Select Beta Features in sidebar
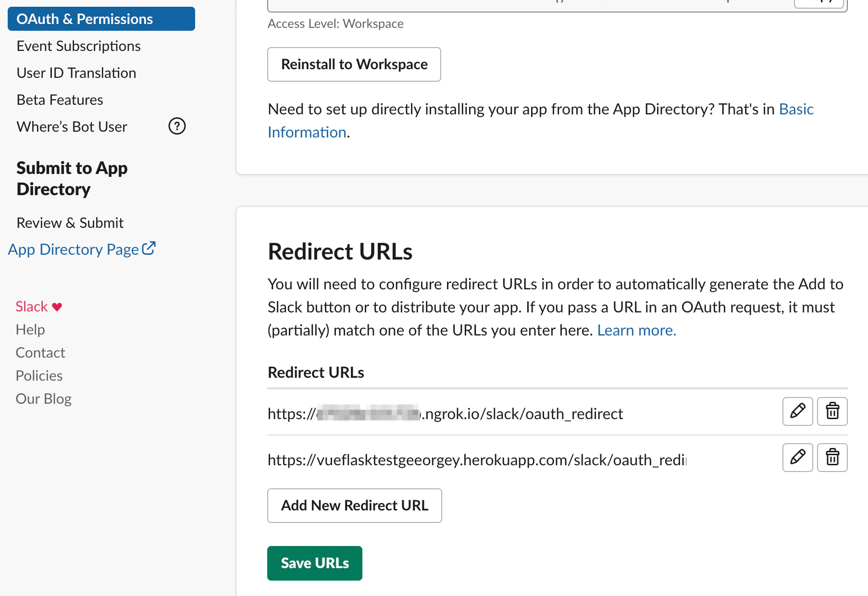The image size is (868, 596). point(60,100)
